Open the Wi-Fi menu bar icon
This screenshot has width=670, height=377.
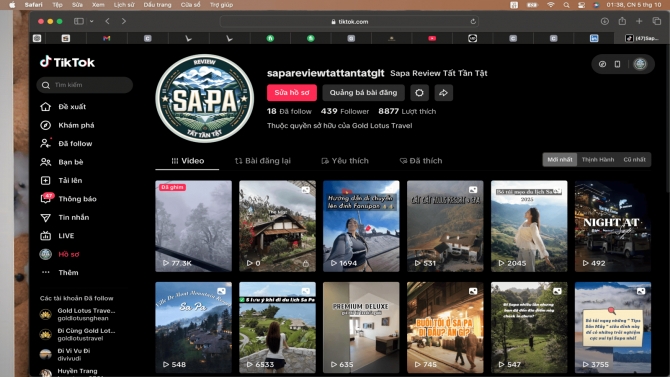pos(550,5)
